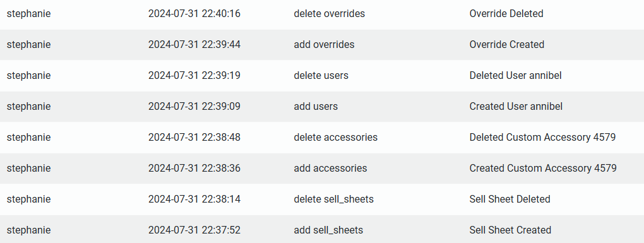Image resolution: width=644 pixels, height=243 pixels.
Task: Click the 'Sell Sheet Created' description
Action: [x=510, y=230]
